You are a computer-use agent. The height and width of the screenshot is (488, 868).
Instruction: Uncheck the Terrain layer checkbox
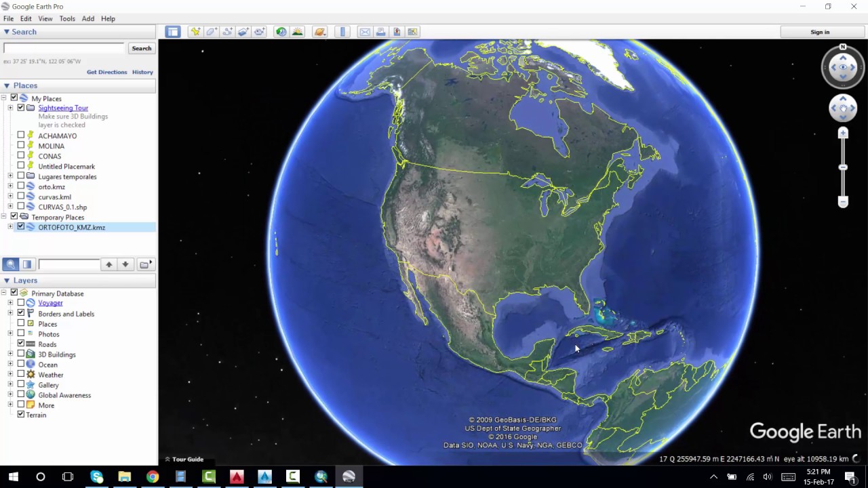point(21,415)
